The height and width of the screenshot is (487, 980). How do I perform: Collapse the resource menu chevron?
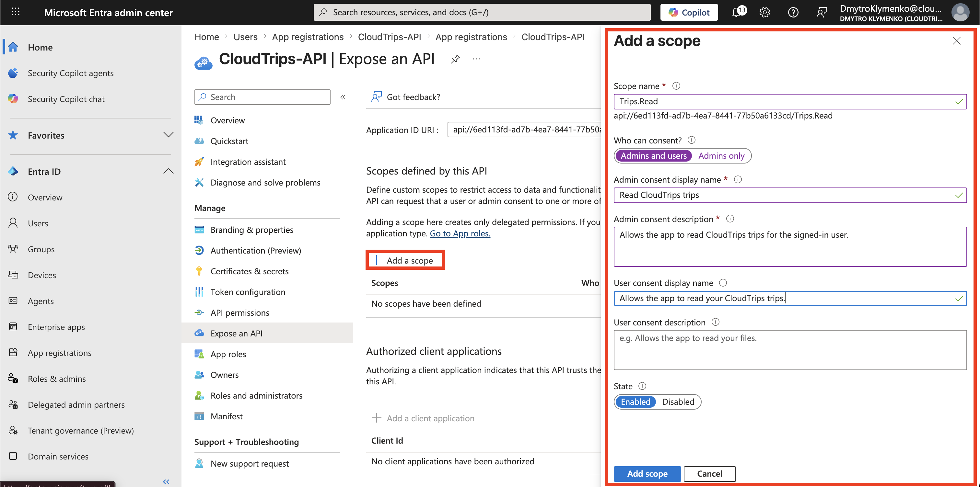pos(343,97)
